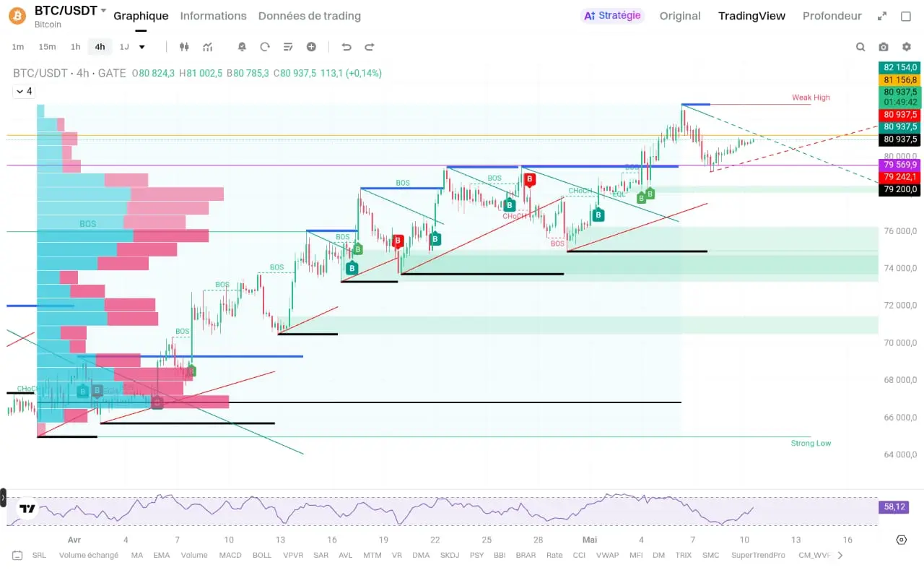Take a chart snapshot with camera icon
Viewport: 924px width, 578px height.
[884, 47]
